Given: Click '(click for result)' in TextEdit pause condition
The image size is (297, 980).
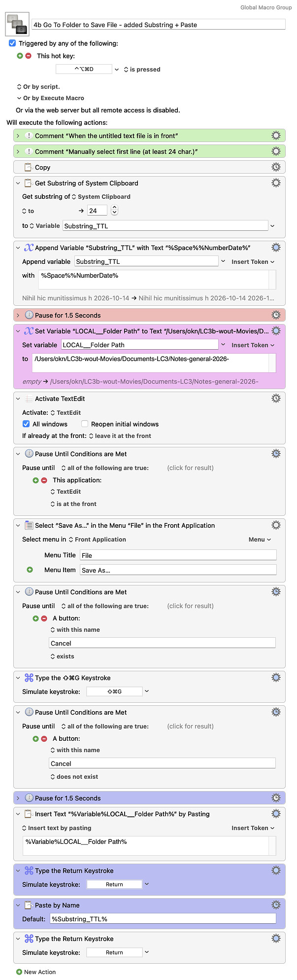Looking at the screenshot, I should coord(191,468).
